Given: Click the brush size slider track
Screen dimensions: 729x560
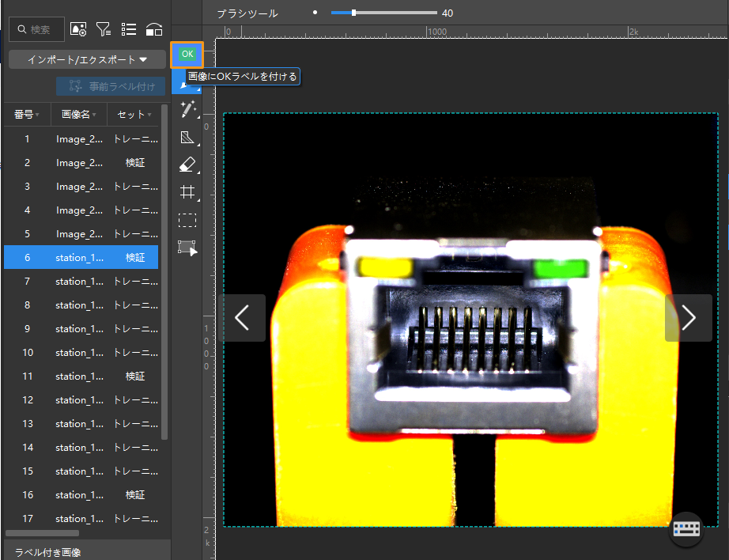Looking at the screenshot, I should [384, 13].
